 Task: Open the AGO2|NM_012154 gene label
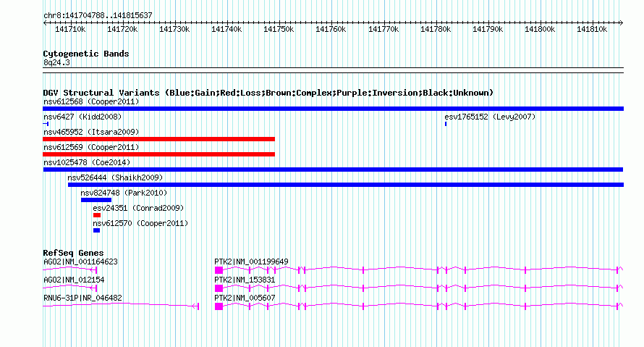point(74,280)
